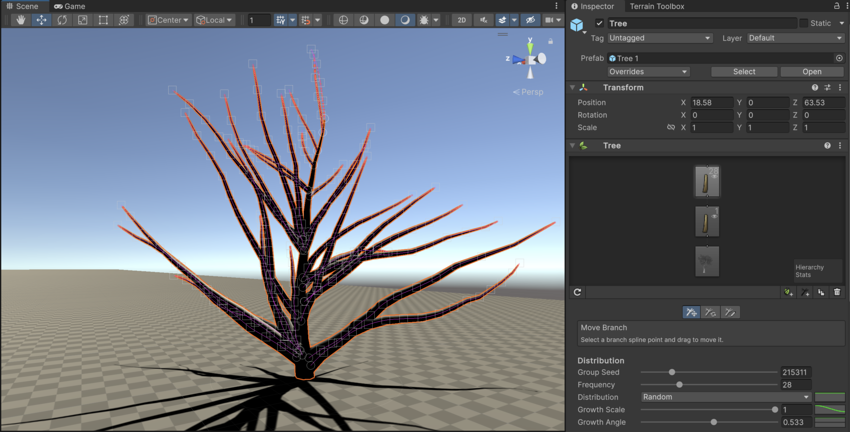Select the Hand view tool
This screenshot has width=850, height=432.
coord(20,20)
